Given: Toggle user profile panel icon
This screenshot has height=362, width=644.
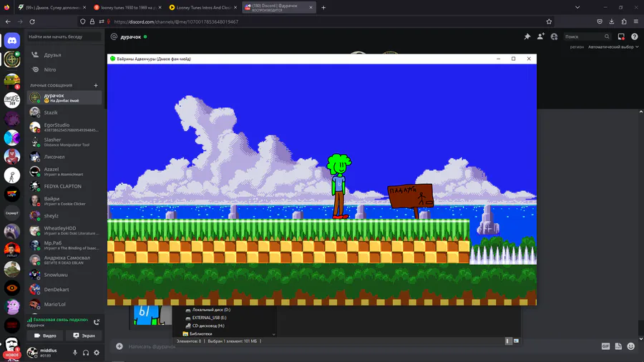Looking at the screenshot, I should (554, 36).
